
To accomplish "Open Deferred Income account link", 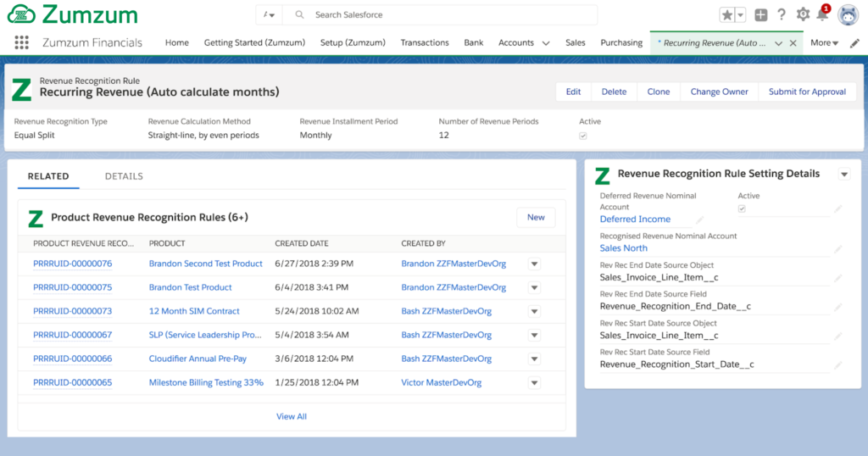I will [x=635, y=220].
